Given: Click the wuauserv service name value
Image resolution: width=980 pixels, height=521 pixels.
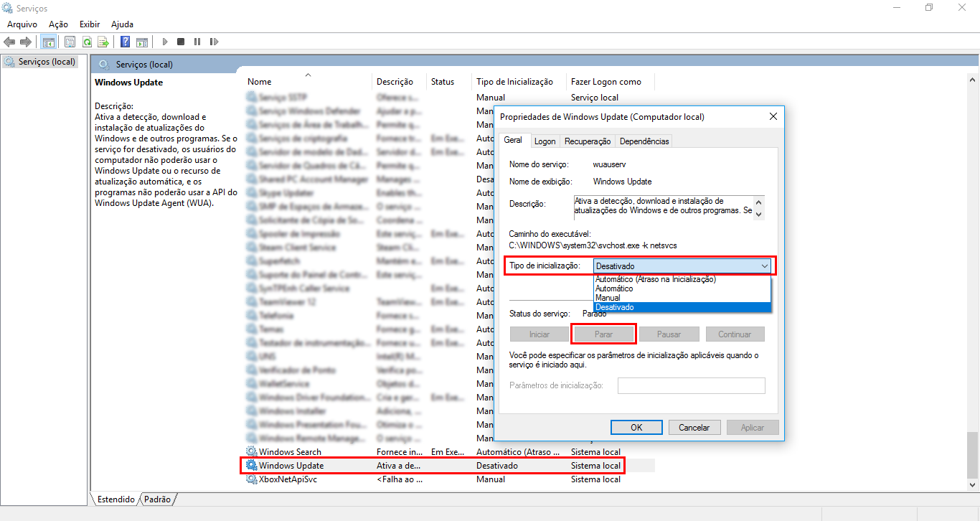Looking at the screenshot, I should click(x=610, y=164).
